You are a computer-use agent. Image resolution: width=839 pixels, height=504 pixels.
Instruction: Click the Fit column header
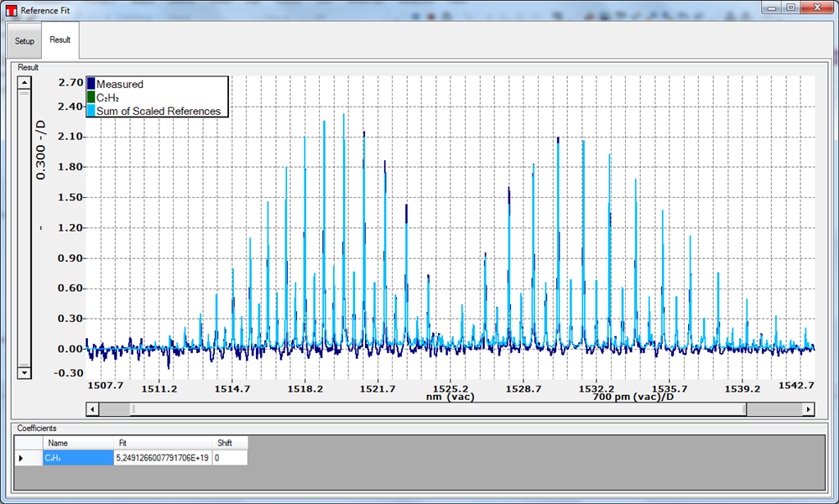coord(164,443)
